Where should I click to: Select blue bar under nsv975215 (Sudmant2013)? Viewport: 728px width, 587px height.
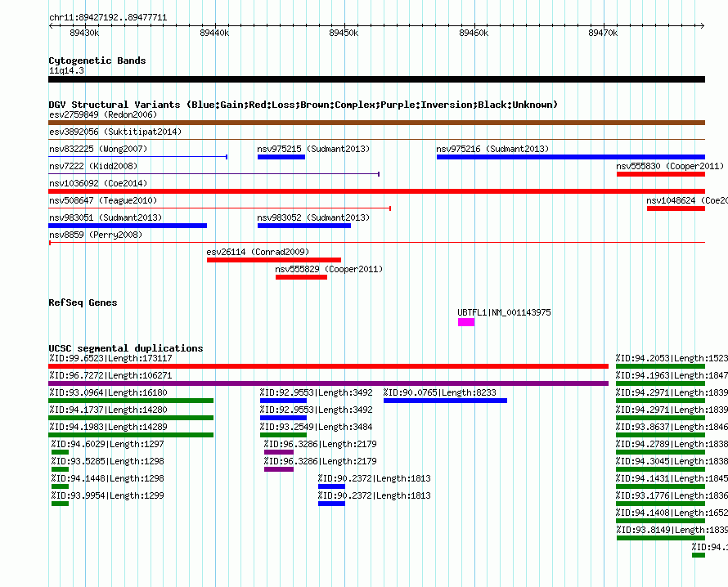tap(281, 157)
